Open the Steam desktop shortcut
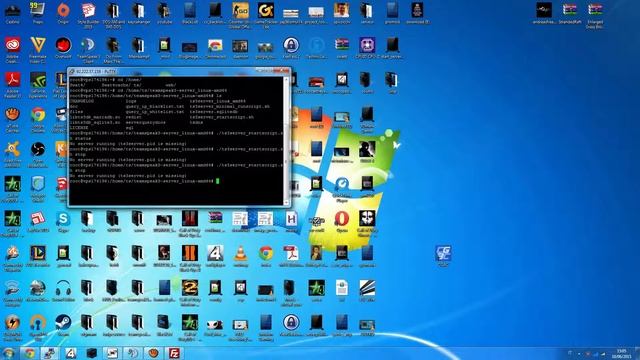 (63, 326)
